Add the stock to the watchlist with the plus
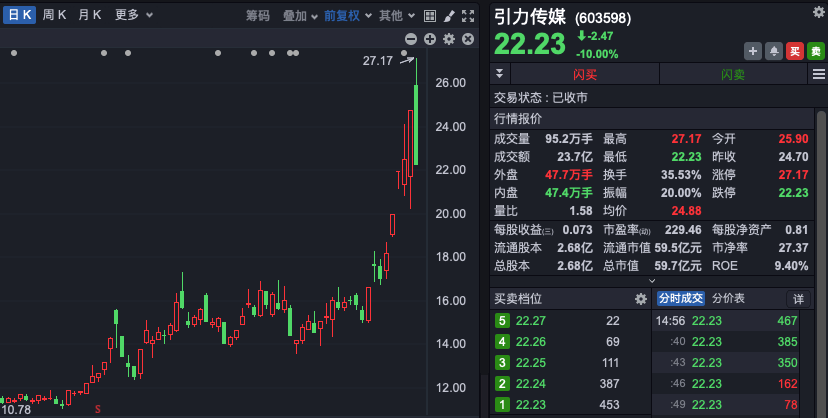 tap(753, 51)
